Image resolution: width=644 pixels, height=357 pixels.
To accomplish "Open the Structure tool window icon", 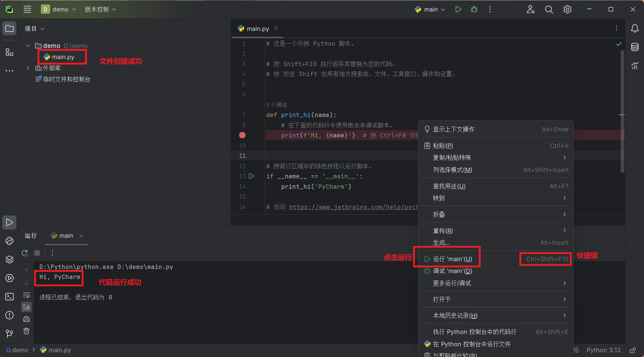I will [x=10, y=52].
